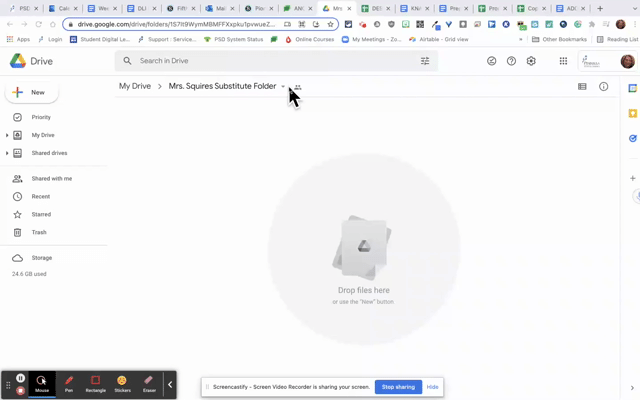This screenshot has width=640, height=400.
Task: Switch to list layout view
Action: point(582,87)
